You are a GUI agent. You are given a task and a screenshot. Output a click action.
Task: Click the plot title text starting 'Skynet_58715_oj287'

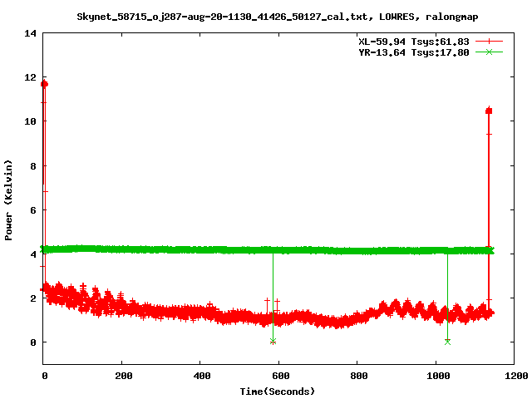tap(277, 17)
